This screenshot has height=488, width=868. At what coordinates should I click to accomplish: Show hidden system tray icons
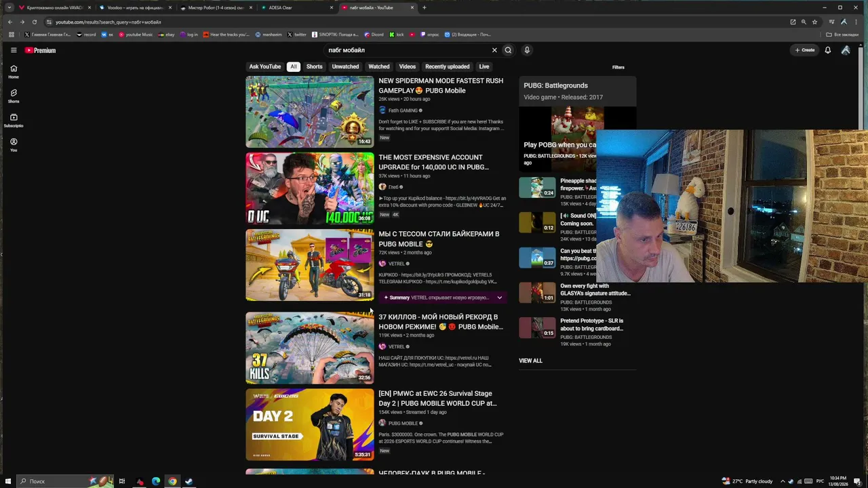click(x=783, y=481)
